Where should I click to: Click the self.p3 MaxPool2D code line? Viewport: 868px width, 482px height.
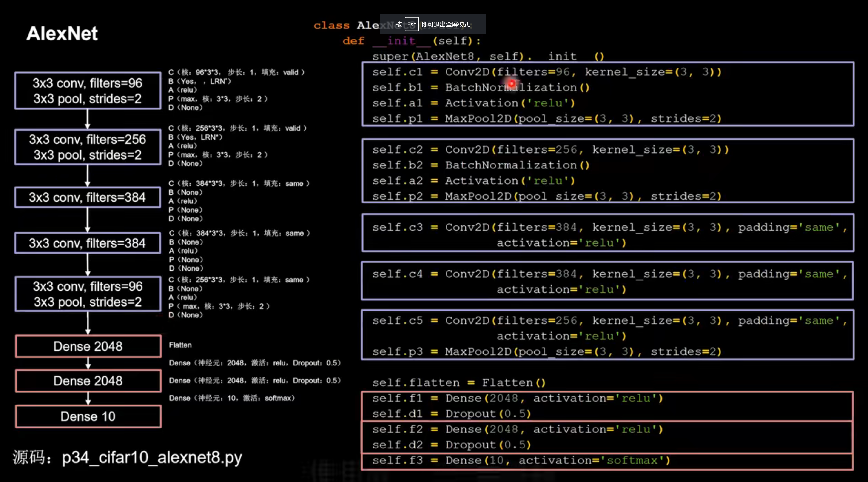(x=546, y=351)
